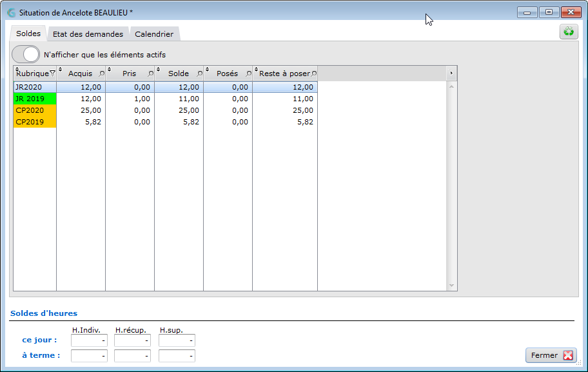Click the H.sup. à terme field
This screenshot has width=588, height=372.
177,356
